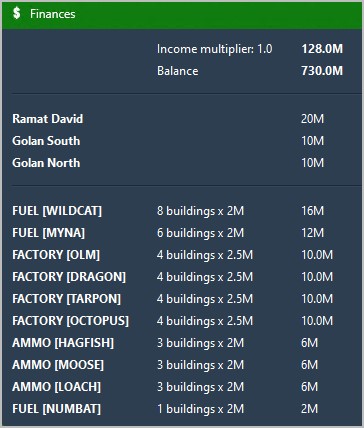Select FACTORY [OLM] row label
The image size is (364, 428).
pos(56,255)
